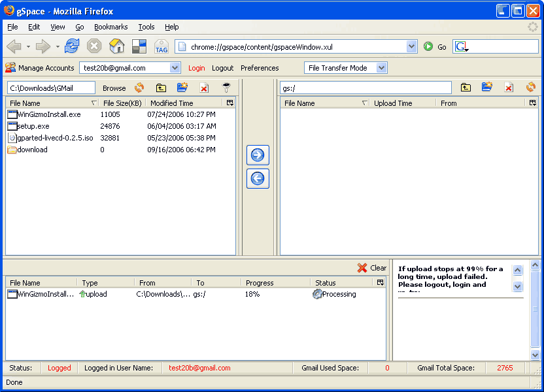Sort local files by Modified Time
Image resolution: width=544 pixels, height=392 pixels.
tap(185, 103)
